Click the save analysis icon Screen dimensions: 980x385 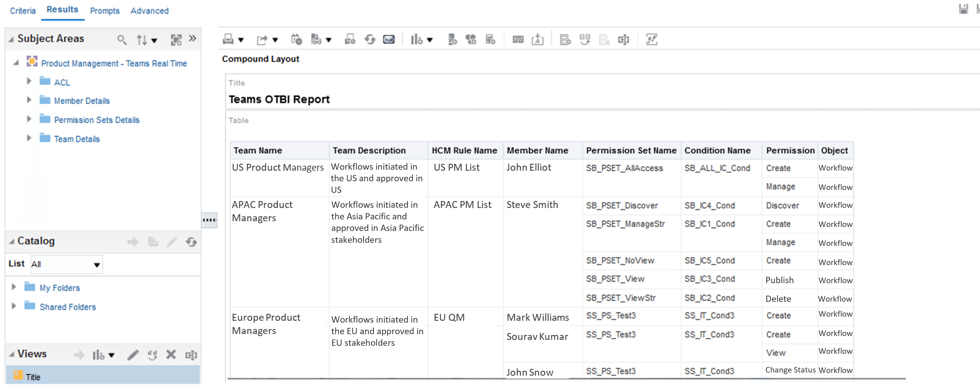963,9
